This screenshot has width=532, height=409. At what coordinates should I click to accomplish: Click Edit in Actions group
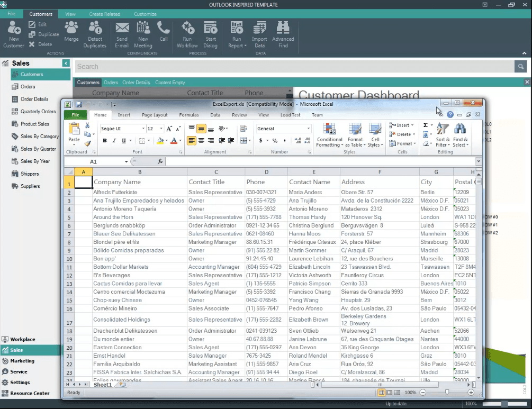[x=38, y=24]
